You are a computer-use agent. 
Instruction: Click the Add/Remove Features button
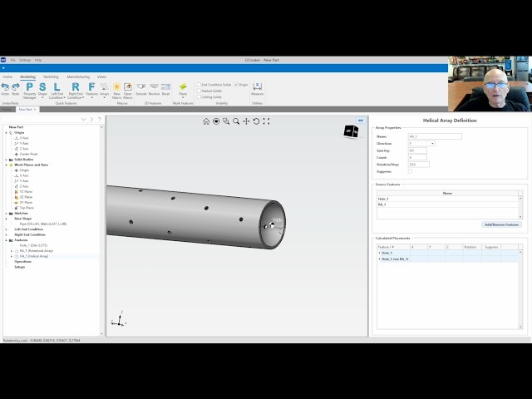coord(501,224)
